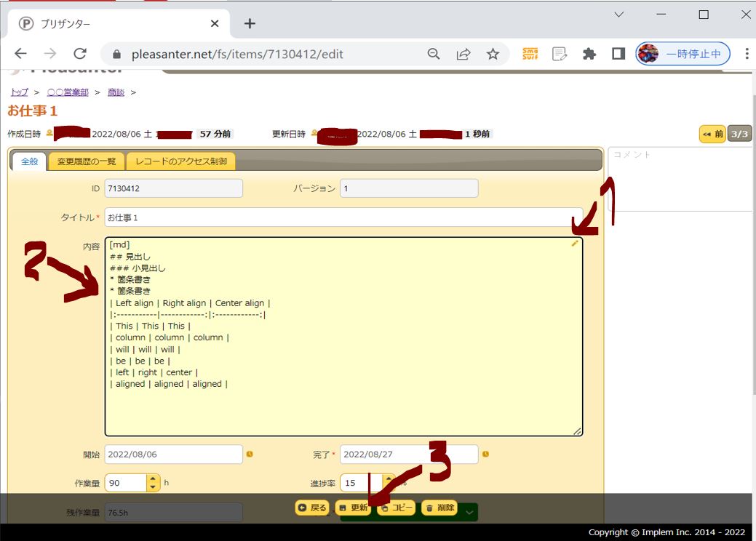
Task: Click the creator user icon beside 作成日時
Action: pos(49,133)
